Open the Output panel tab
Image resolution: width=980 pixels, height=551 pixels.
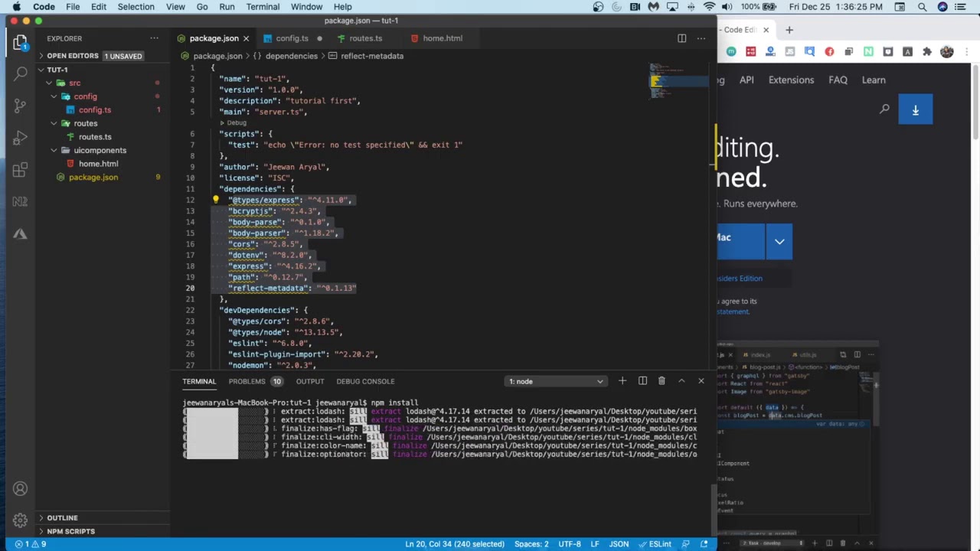click(x=310, y=381)
